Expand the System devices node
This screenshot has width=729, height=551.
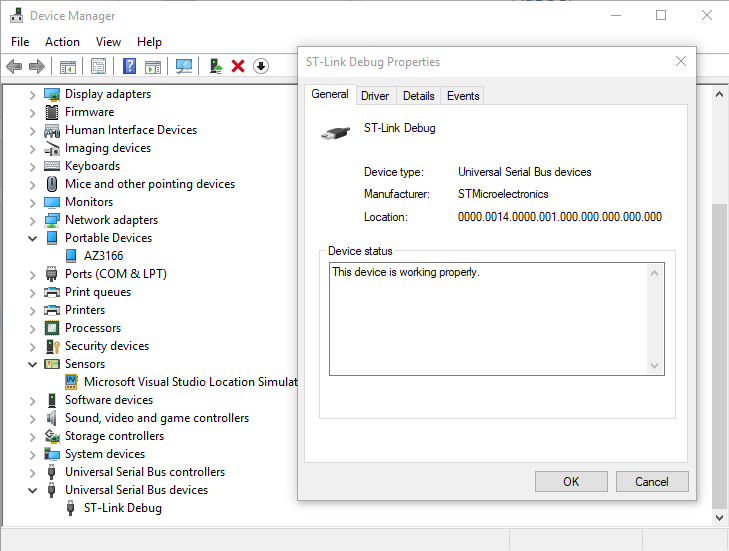(x=32, y=455)
